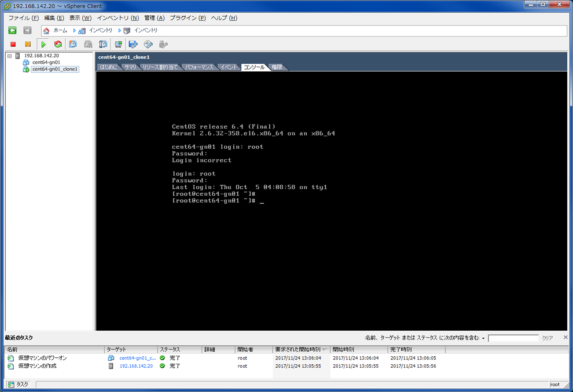Open the ファイル menu

click(24, 18)
